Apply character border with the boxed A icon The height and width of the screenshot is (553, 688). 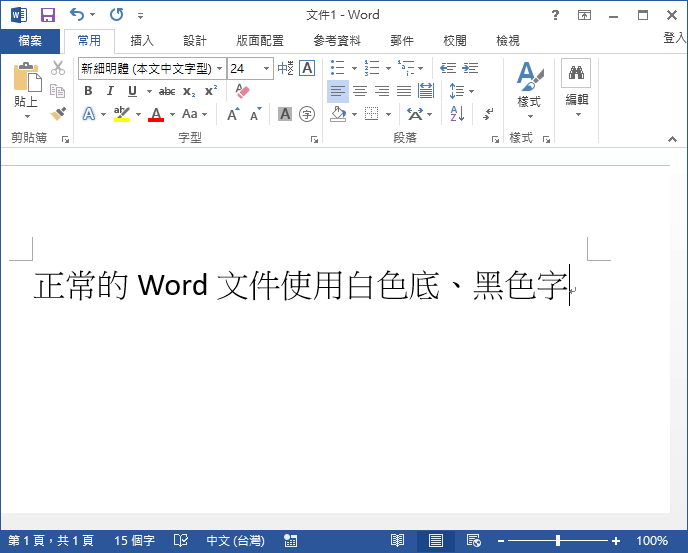click(x=307, y=68)
